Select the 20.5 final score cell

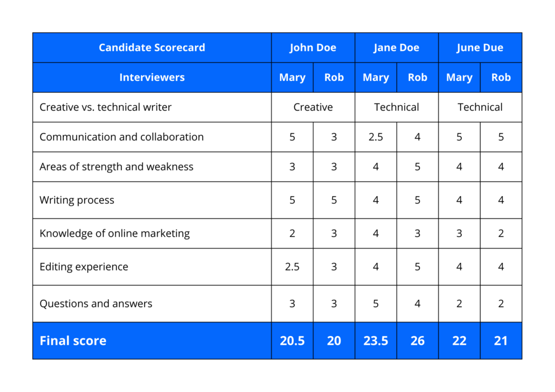292,341
